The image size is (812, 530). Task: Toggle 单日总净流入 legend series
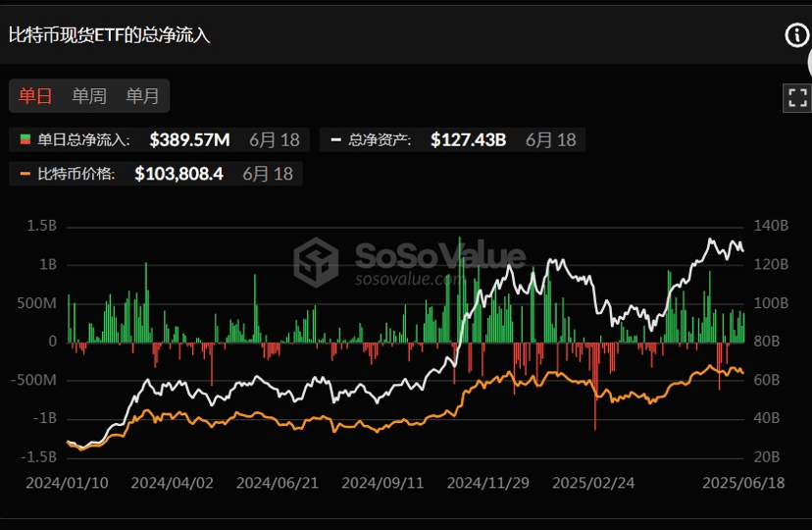(x=159, y=140)
